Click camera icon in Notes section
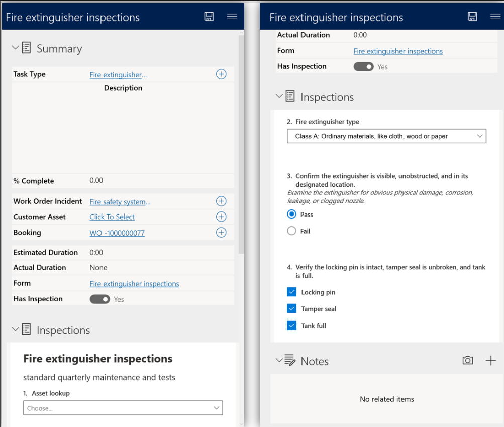Screen dimensions: 504x427 468,361
